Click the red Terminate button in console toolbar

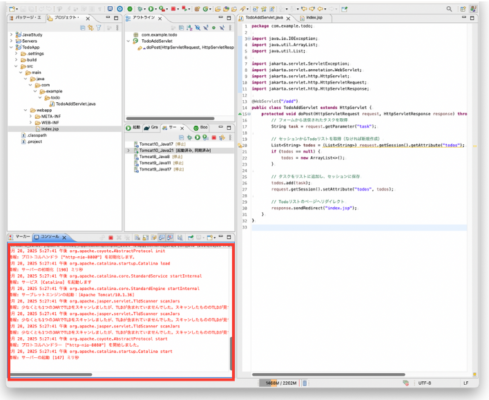tap(111, 238)
